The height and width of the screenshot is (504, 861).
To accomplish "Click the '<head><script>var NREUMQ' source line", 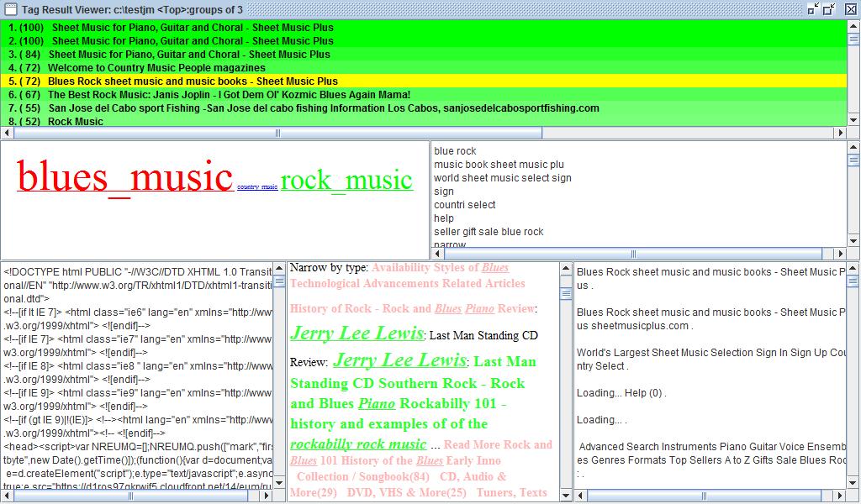I will 138,446.
